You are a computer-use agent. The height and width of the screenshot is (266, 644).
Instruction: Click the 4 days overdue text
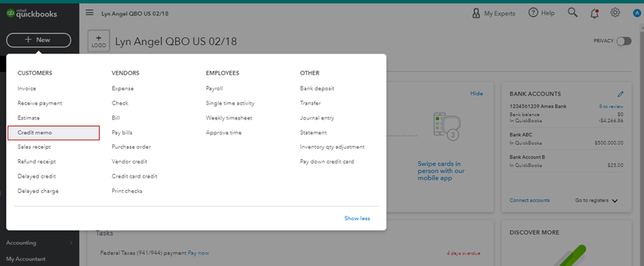coord(463,253)
